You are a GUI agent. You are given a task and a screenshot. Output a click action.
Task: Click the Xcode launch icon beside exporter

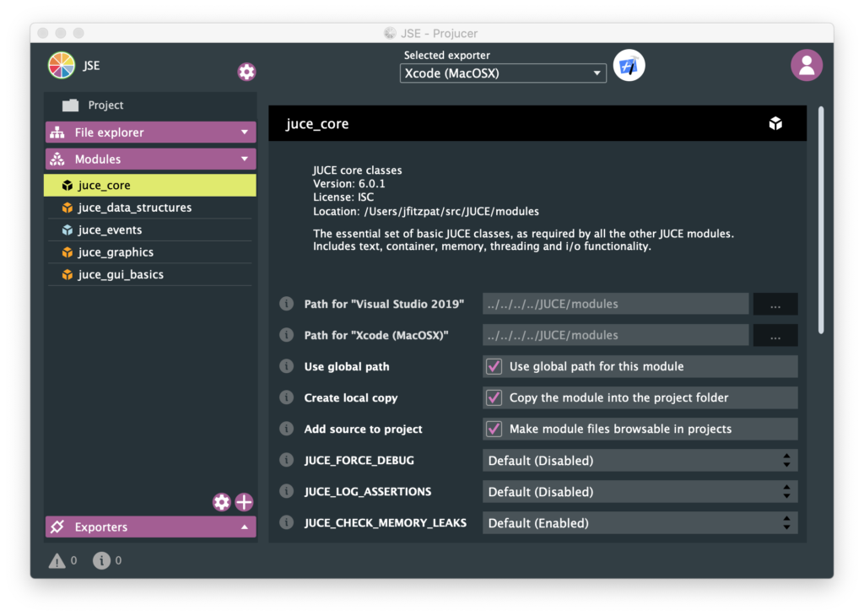click(629, 66)
